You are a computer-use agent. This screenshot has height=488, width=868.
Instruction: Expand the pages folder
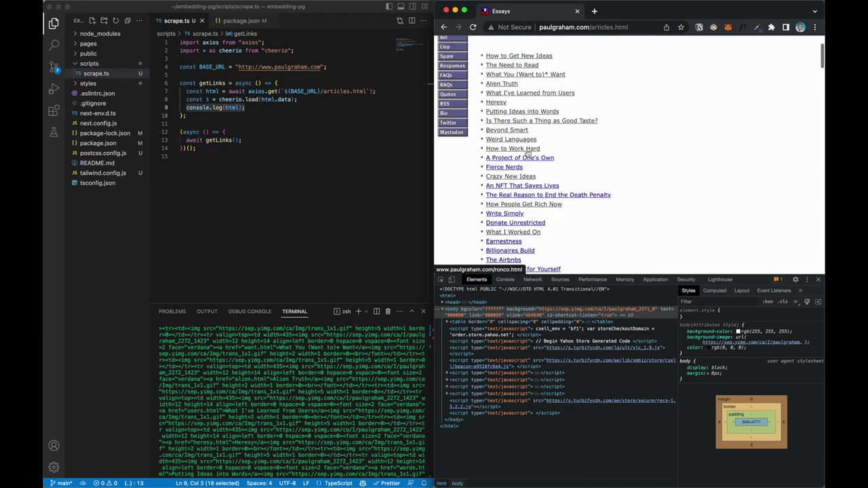point(88,43)
